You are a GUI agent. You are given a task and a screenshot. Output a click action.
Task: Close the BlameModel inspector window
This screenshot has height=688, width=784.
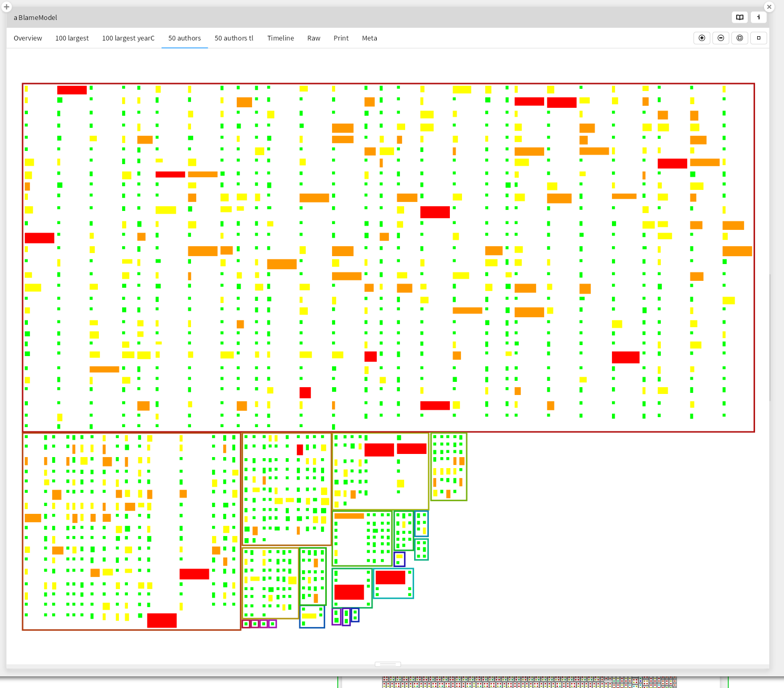(769, 7)
